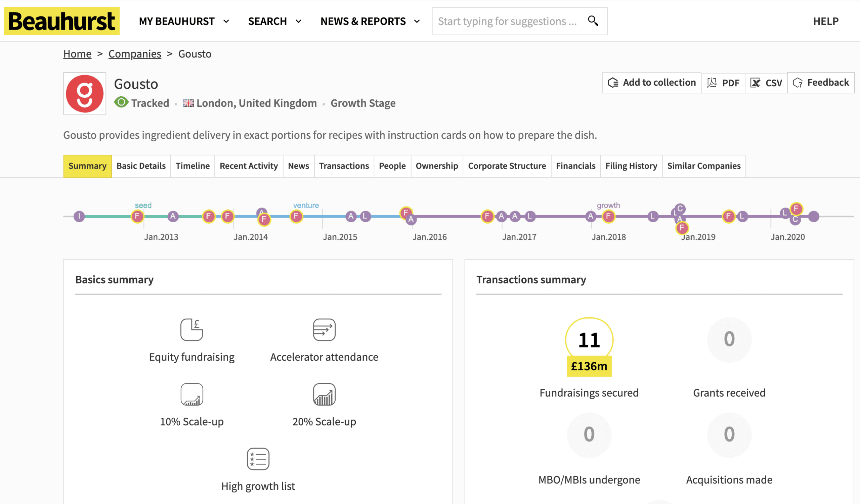Click the Beauhurst logo
860x504 pixels.
(61, 21)
